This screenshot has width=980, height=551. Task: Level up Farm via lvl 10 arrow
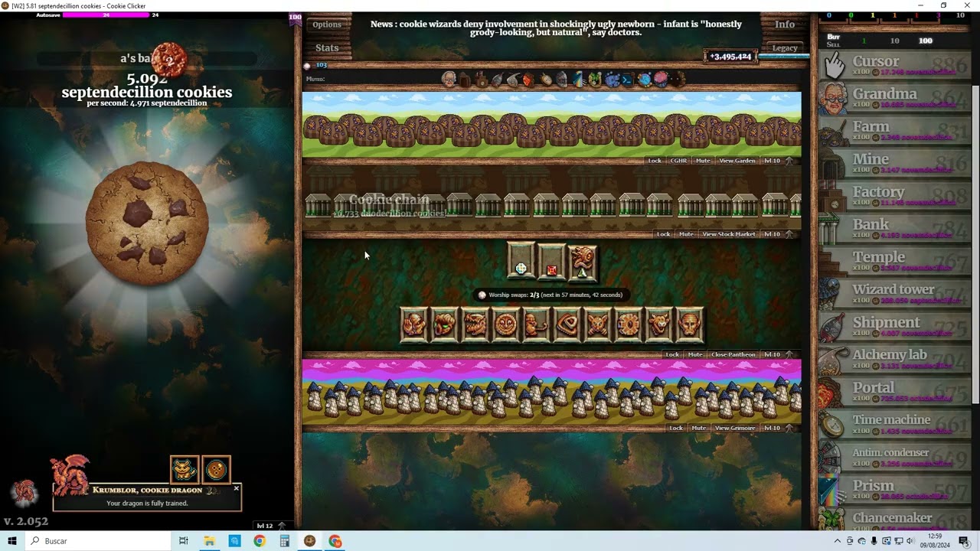pos(779,161)
